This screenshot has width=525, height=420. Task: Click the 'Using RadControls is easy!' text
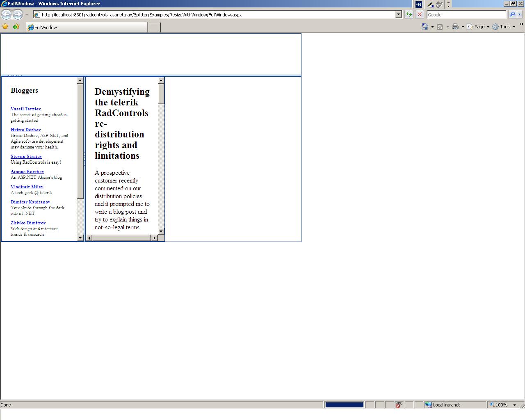[36, 162]
